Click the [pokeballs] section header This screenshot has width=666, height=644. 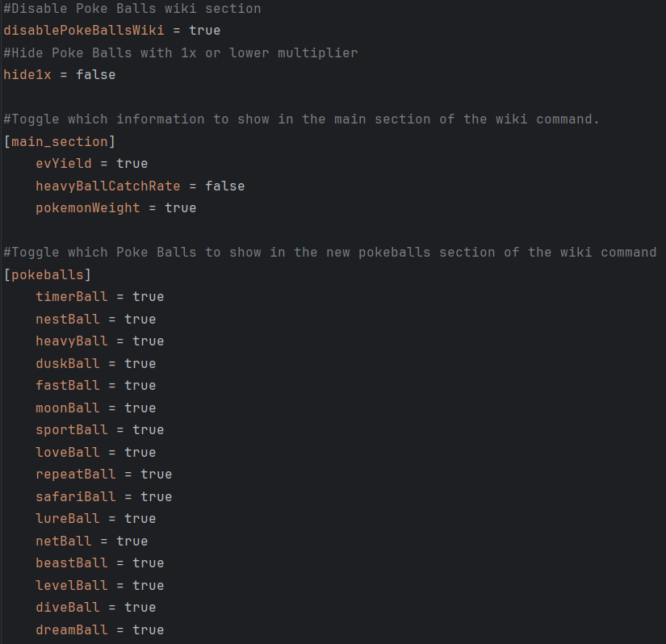click(48, 274)
